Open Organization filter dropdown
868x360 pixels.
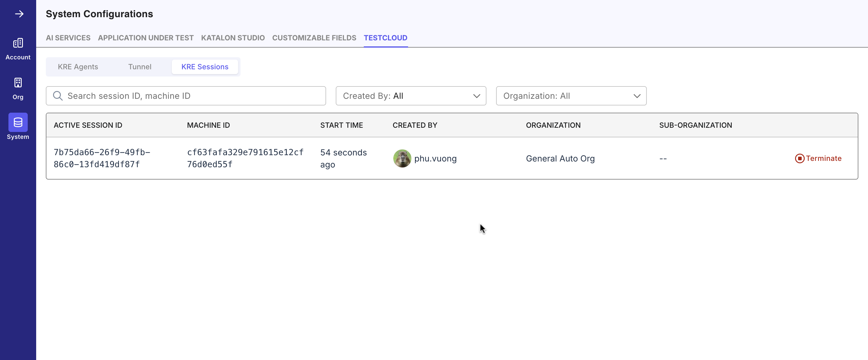(x=571, y=96)
